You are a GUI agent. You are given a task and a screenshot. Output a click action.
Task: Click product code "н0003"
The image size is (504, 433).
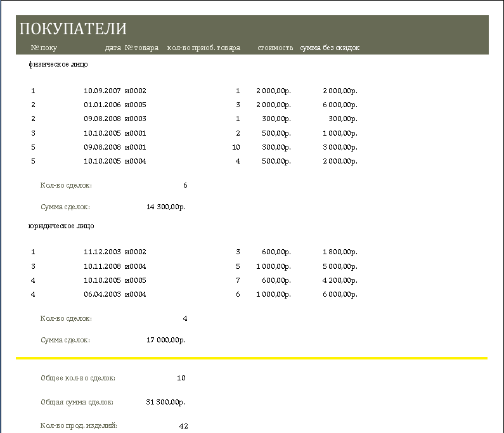135,119
